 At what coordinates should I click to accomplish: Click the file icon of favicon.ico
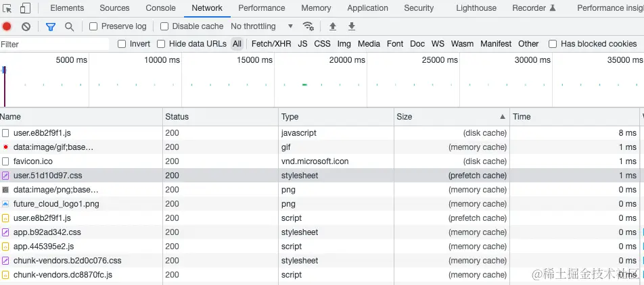[5, 161]
